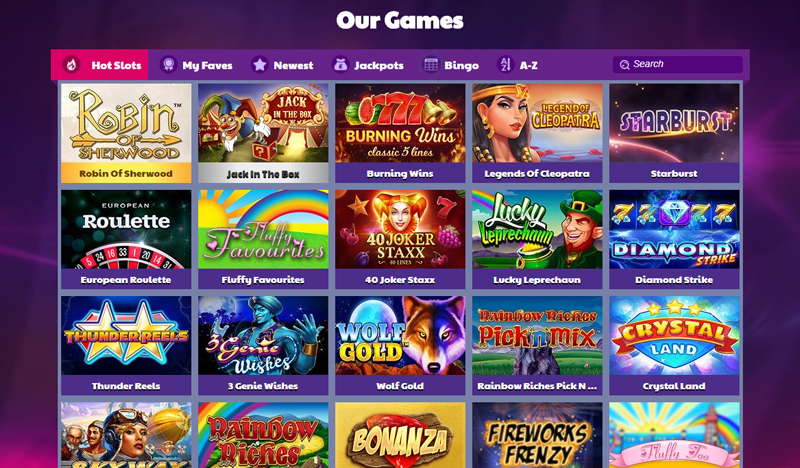The image size is (800, 468).
Task: Click the Robin Of Sherwood title label
Action: tap(126, 174)
